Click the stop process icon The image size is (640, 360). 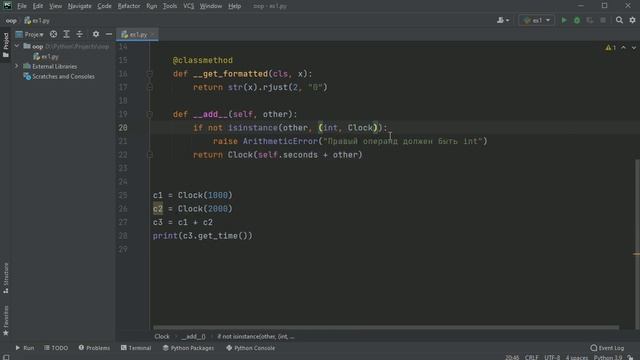click(x=603, y=20)
